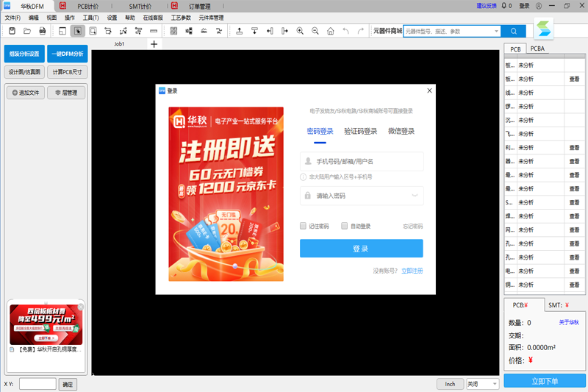Click the 查看 link in the S... row
Image resolution: width=588 pixels, height=392 pixels.
[x=574, y=202]
